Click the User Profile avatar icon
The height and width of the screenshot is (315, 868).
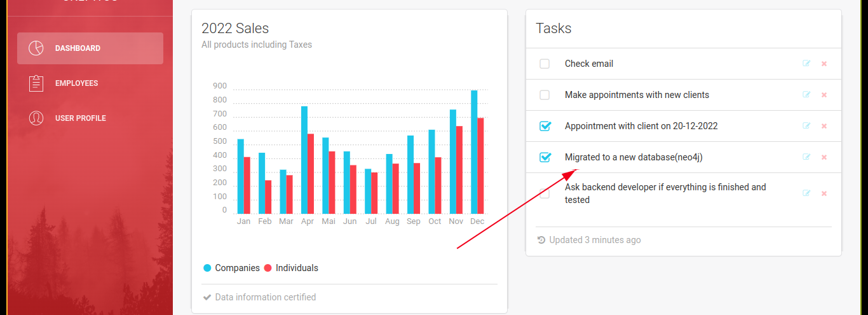[x=36, y=118]
